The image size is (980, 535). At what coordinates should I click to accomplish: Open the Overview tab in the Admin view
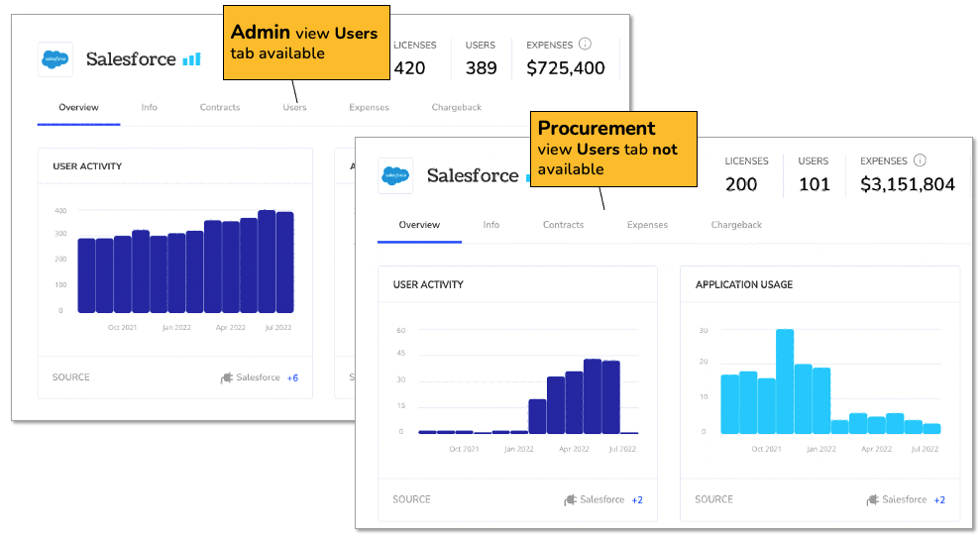click(x=78, y=108)
